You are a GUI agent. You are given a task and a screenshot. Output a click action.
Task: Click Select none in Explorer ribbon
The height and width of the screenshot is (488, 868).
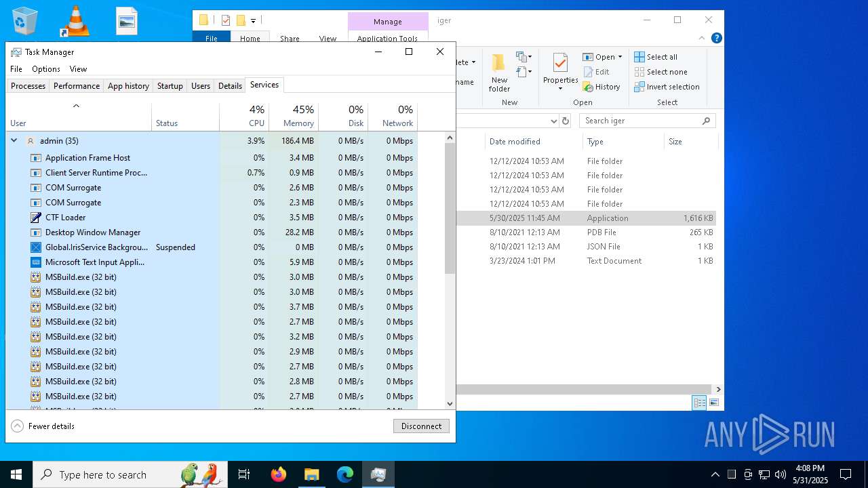pyautogui.click(x=661, y=72)
